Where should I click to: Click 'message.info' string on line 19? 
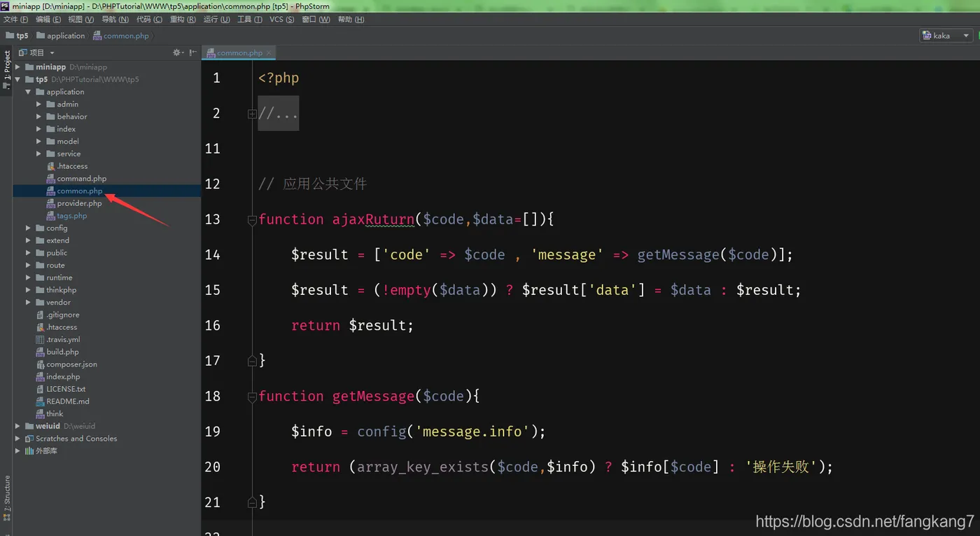pos(472,431)
